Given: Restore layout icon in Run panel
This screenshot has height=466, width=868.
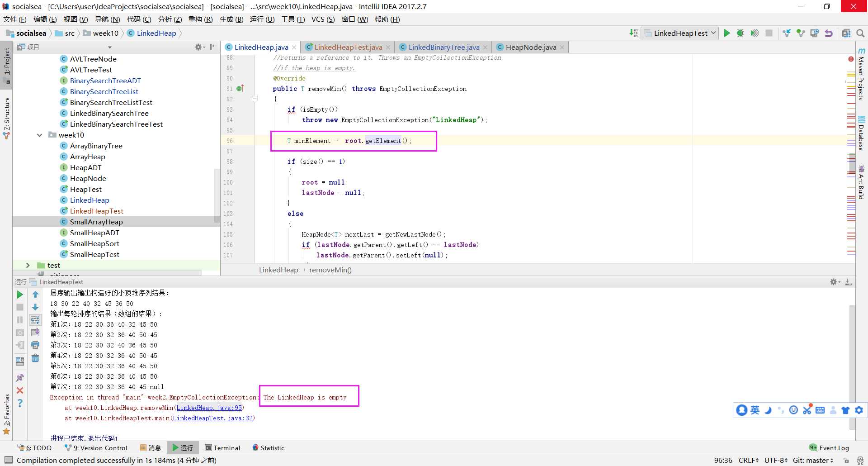Looking at the screenshot, I should 20,361.
